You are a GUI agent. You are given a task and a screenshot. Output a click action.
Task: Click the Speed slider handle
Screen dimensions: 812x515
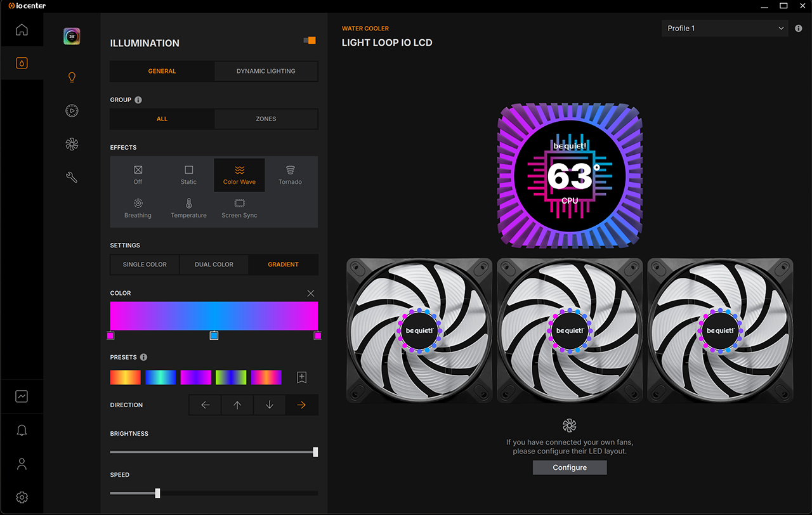tap(157, 493)
